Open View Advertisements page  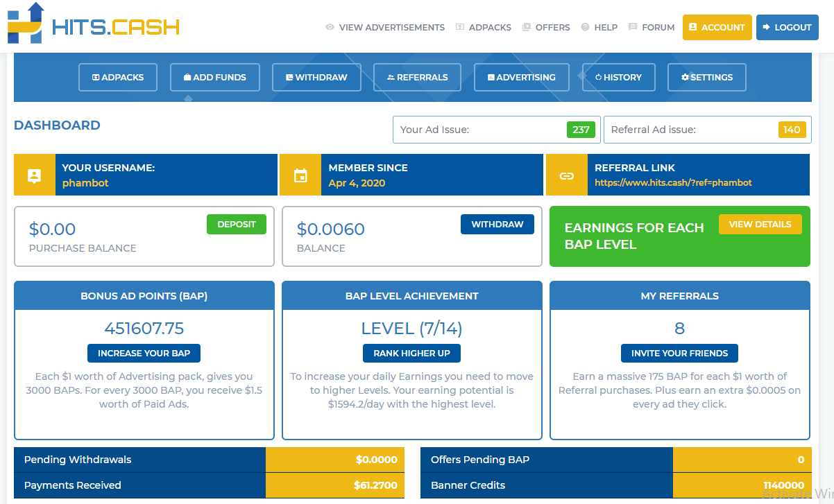[x=392, y=28]
